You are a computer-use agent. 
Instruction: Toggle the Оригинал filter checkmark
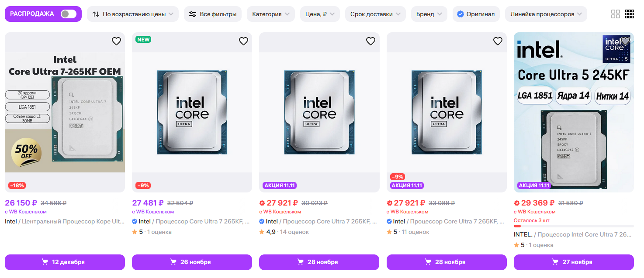[460, 14]
